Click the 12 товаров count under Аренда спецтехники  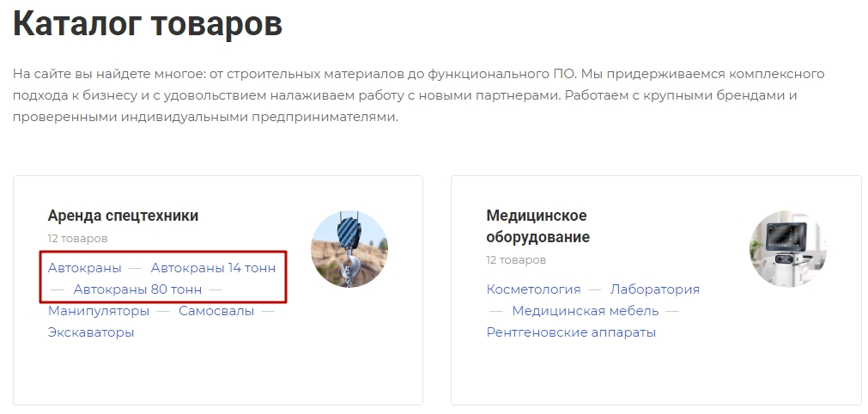(77, 239)
